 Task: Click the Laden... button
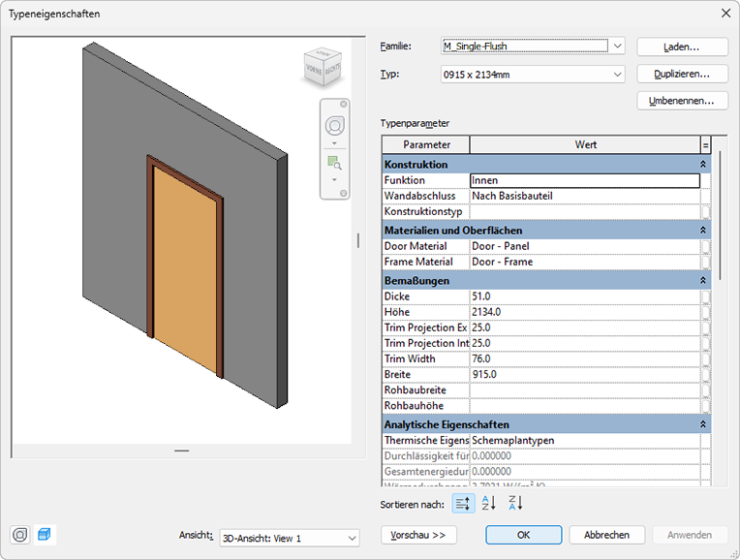[x=682, y=47]
